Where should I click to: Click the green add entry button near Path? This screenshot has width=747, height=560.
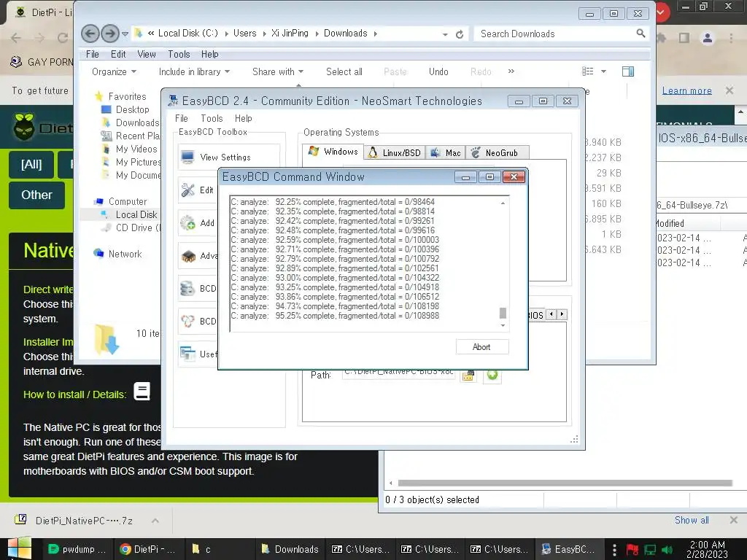click(x=492, y=376)
